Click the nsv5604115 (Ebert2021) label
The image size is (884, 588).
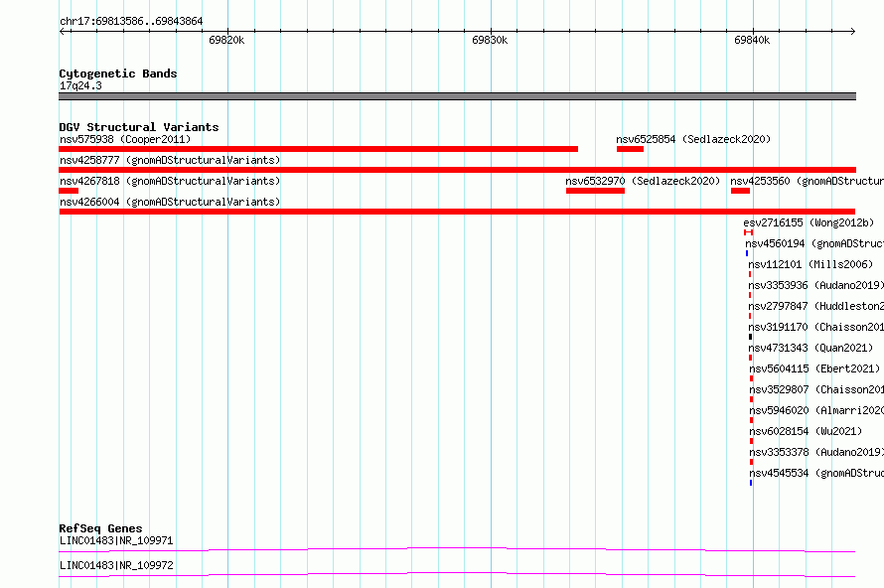point(814,368)
